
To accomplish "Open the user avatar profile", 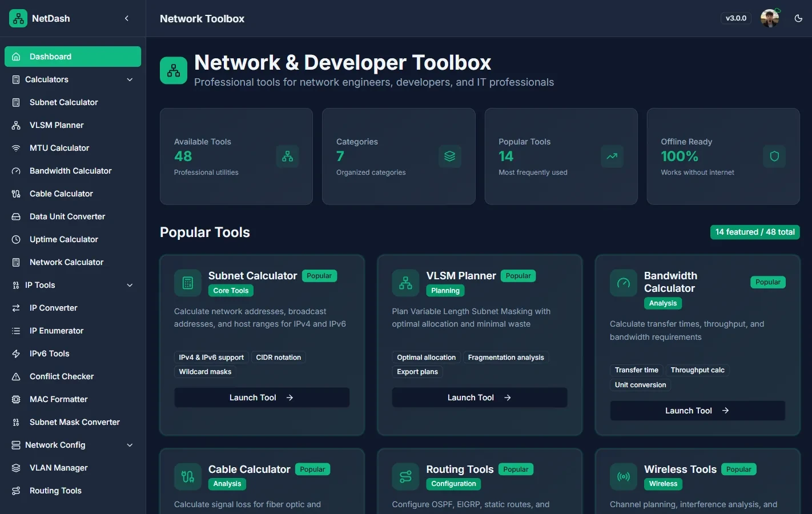I will [770, 18].
